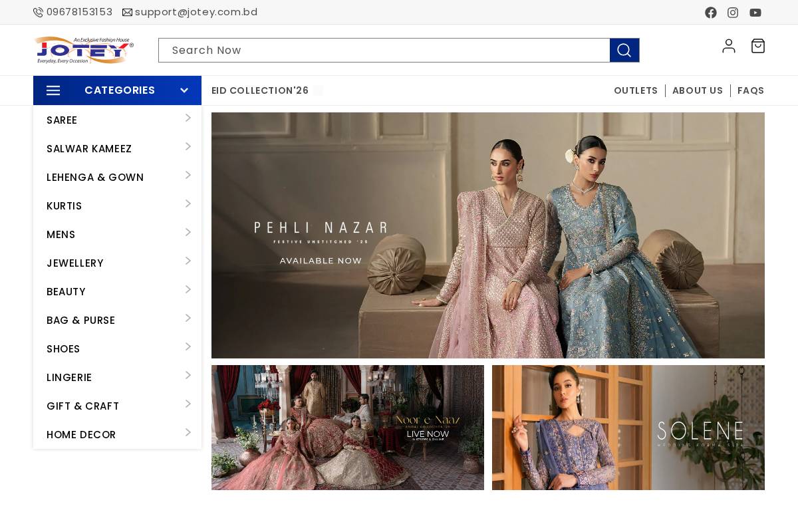Click the Search Now input field
Screen dimensions: 798x532
(x=384, y=51)
